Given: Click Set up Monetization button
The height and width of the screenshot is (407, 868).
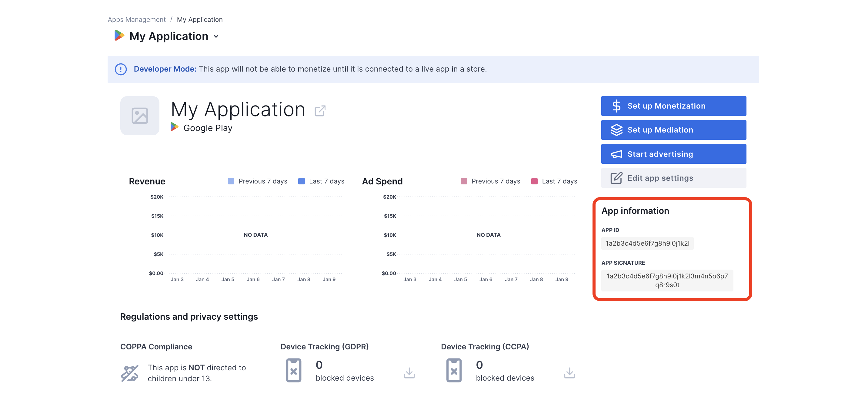Looking at the screenshot, I should [673, 106].
